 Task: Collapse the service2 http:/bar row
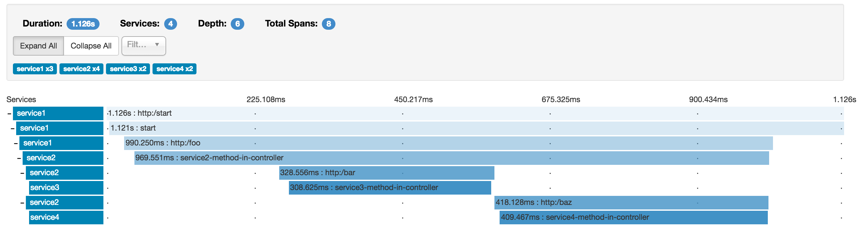coord(22,173)
